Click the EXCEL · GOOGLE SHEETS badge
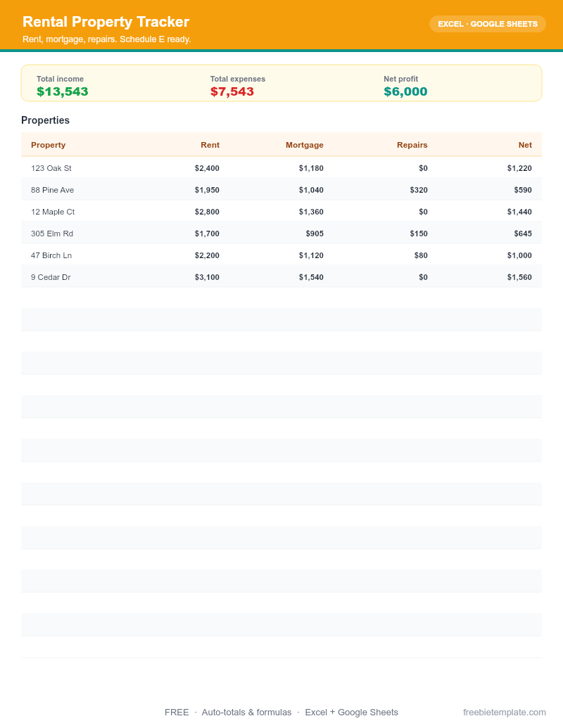 pos(487,24)
